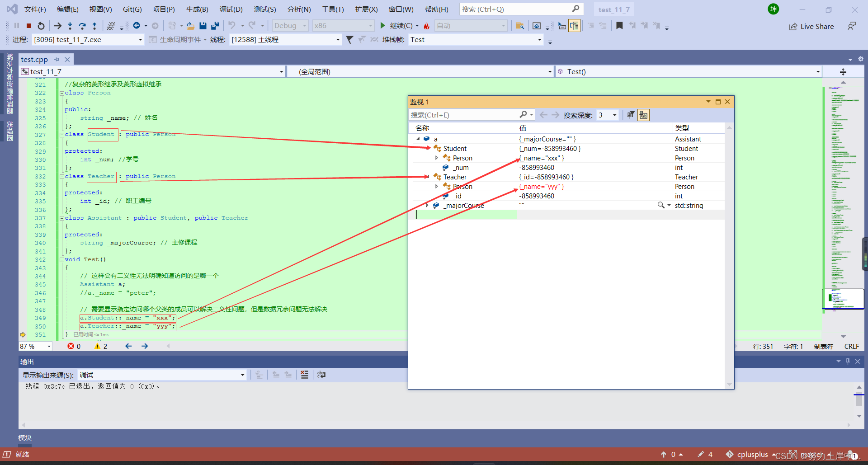The height and width of the screenshot is (465, 868).
Task: Collapse class Person code block
Action: coord(61,93)
